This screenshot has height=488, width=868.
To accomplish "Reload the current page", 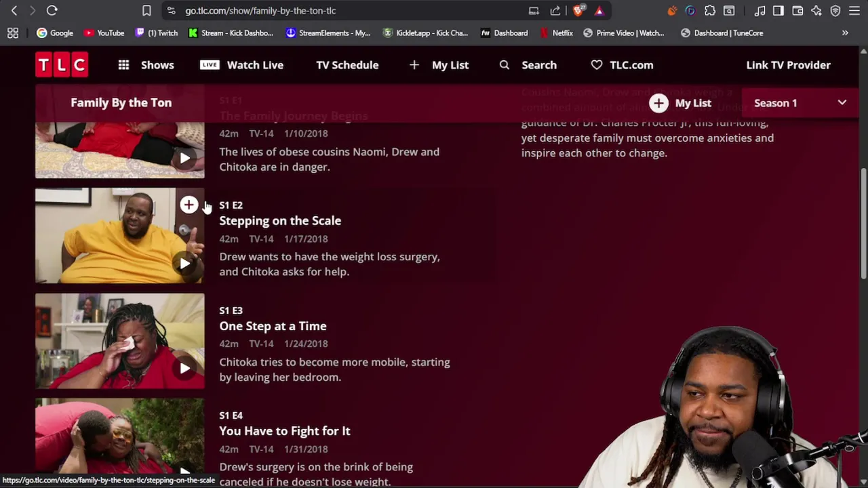I will tap(52, 11).
